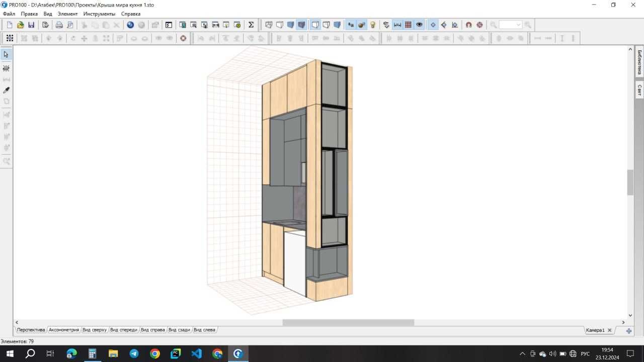The width and height of the screenshot is (644, 362).
Task: Open print preview with the magnifier page icon
Action: [70, 25]
